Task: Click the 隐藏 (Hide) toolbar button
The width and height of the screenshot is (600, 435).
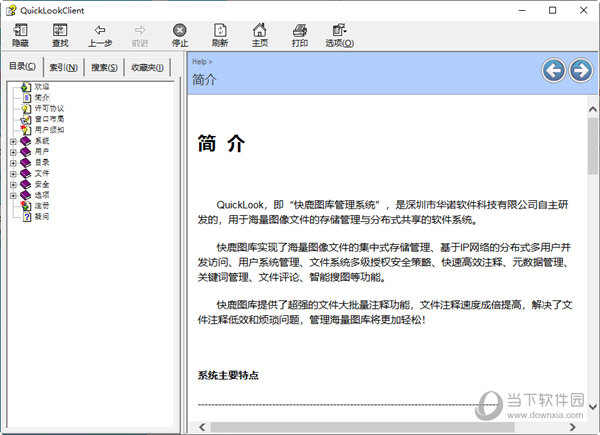Action: pyautogui.click(x=20, y=35)
